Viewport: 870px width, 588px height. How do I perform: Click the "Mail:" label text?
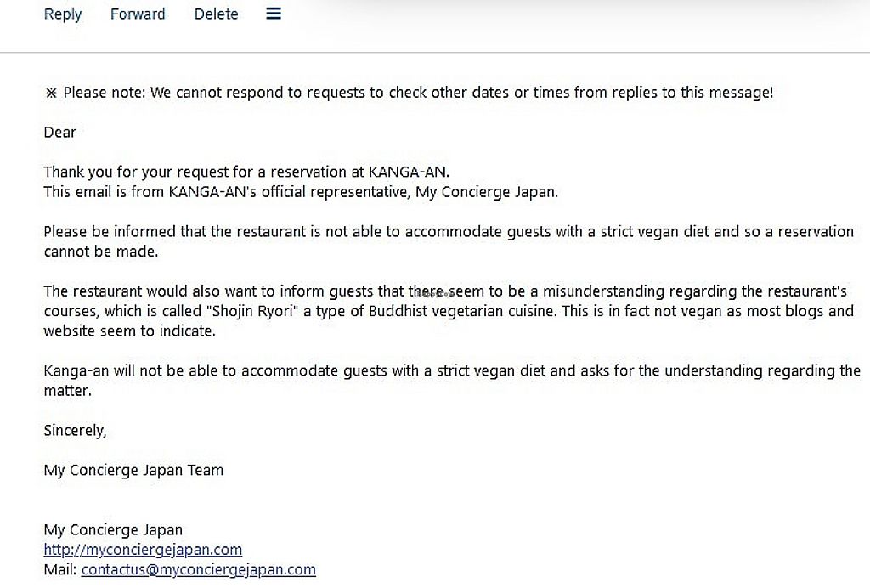tap(60, 569)
